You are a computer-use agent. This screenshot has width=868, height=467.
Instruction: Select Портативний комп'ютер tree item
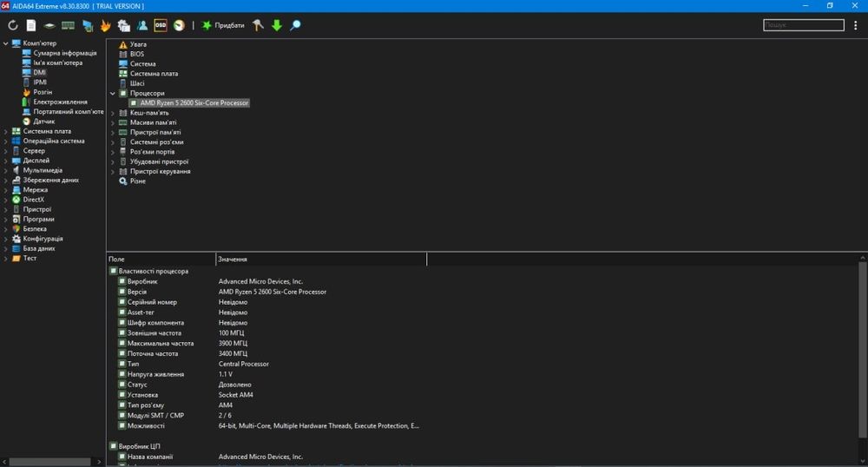point(68,112)
